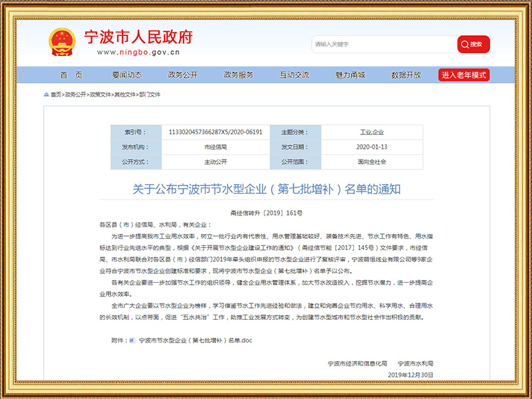
Task: Click the signature 宁波市经济和信息化局
Action: click(357, 363)
